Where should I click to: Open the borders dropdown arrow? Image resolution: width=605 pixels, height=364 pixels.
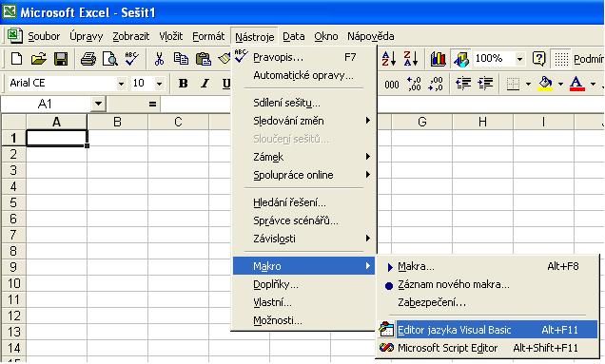(x=528, y=84)
